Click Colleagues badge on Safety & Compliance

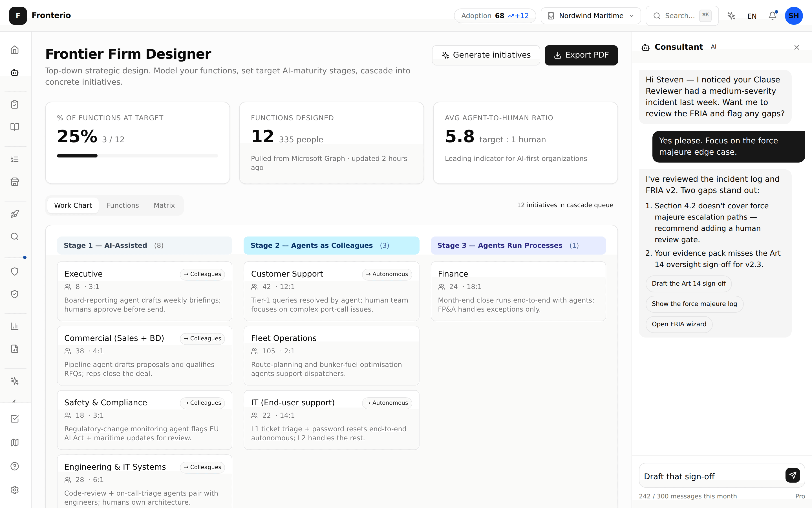point(202,403)
